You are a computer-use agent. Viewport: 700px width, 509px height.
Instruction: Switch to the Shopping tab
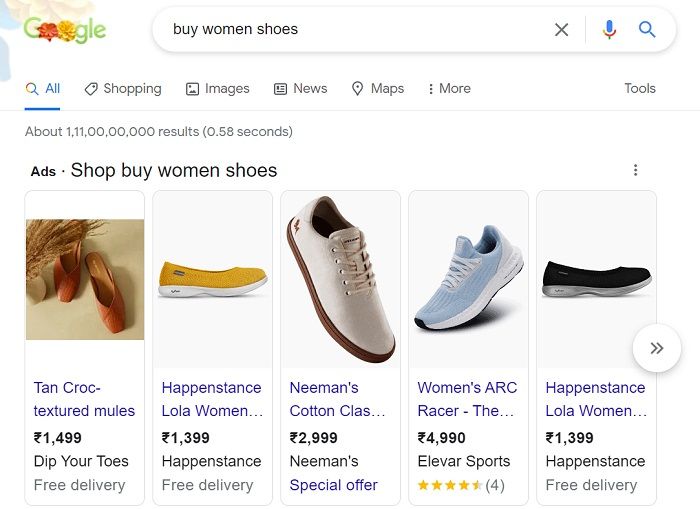click(x=123, y=88)
